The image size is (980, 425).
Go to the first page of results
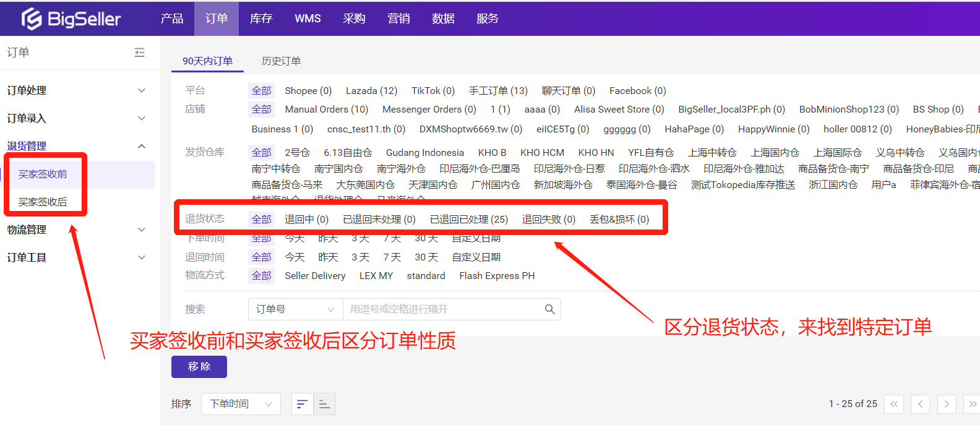894,404
